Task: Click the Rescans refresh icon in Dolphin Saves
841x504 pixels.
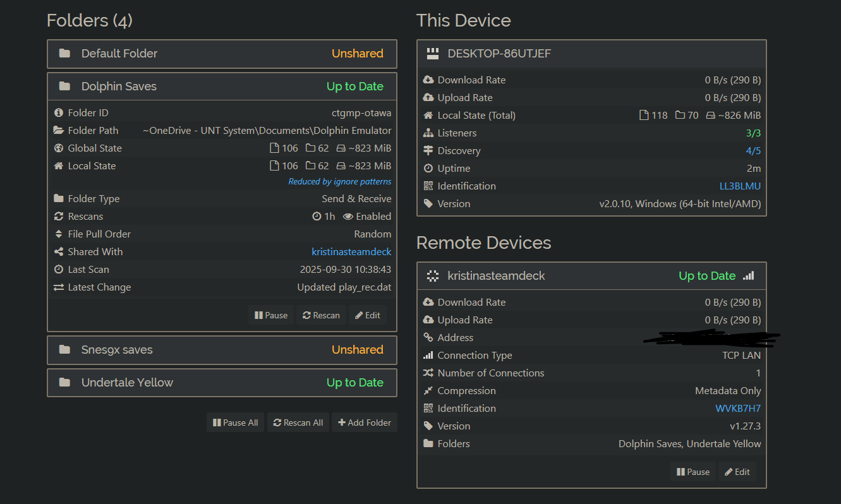Action: tap(59, 217)
